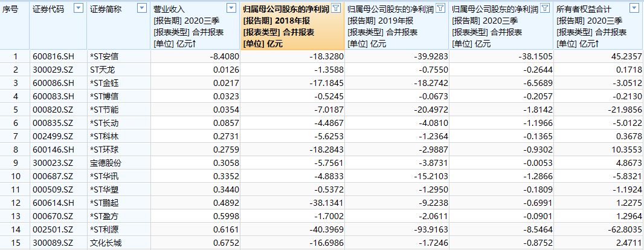Click the stock name 宝德股份
The width and height of the screenshot is (644, 250).
tap(106, 163)
